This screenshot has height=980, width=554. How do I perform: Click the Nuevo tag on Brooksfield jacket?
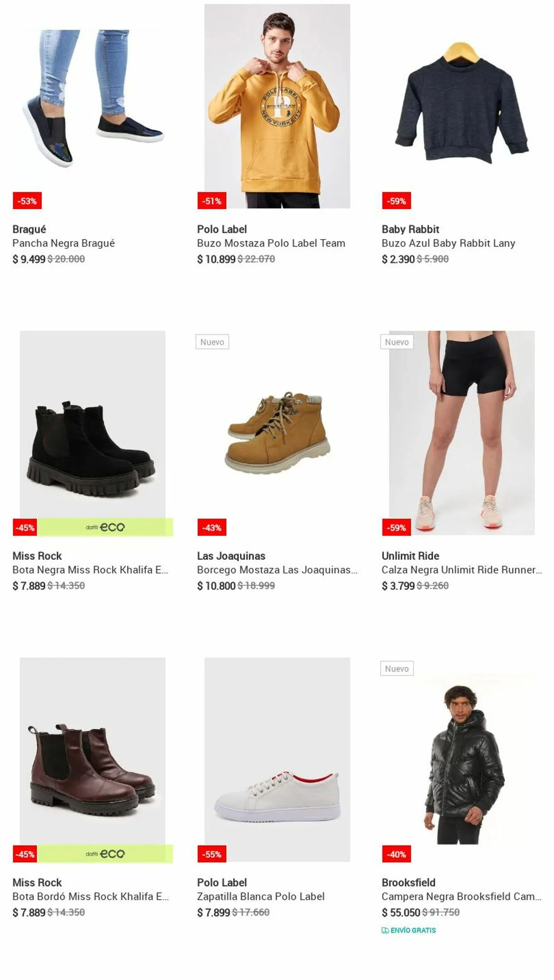(397, 668)
